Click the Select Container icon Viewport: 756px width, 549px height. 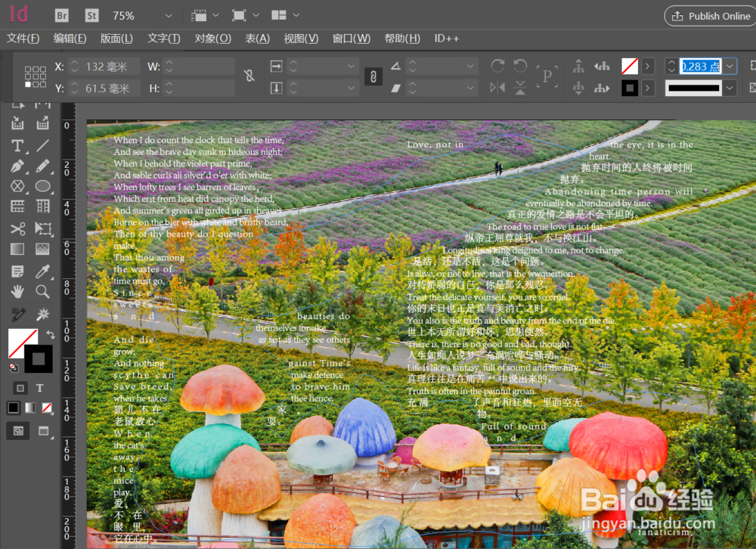578,66
